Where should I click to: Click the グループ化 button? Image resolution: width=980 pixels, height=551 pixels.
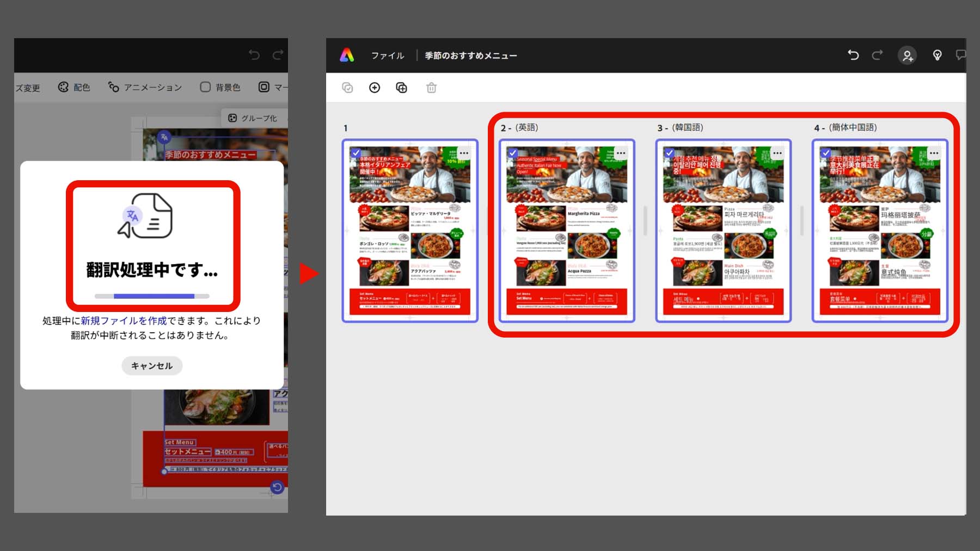[x=253, y=118]
